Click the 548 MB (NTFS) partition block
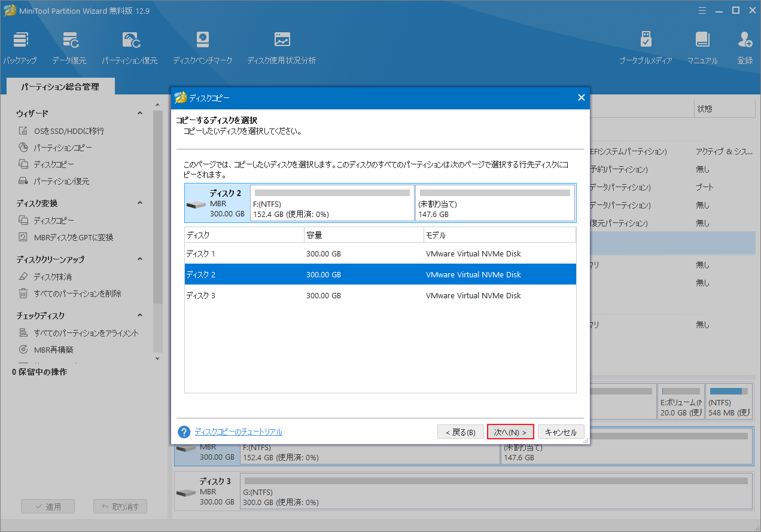The width and height of the screenshot is (761, 532). coord(728,402)
